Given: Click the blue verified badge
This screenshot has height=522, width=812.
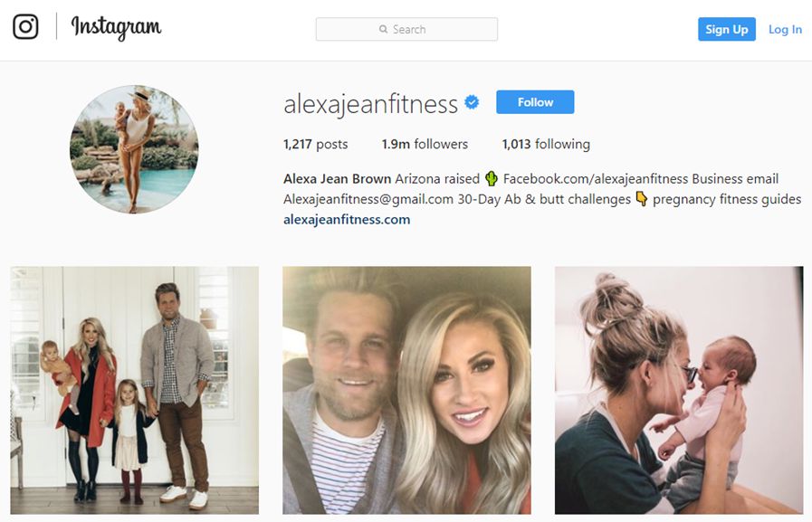Looking at the screenshot, I should point(472,102).
